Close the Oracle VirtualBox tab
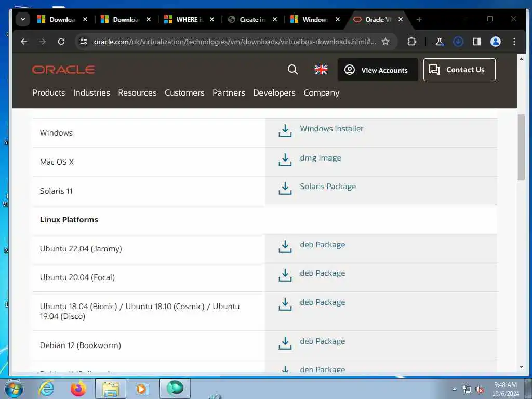Image resolution: width=532 pixels, height=399 pixels. click(401, 19)
